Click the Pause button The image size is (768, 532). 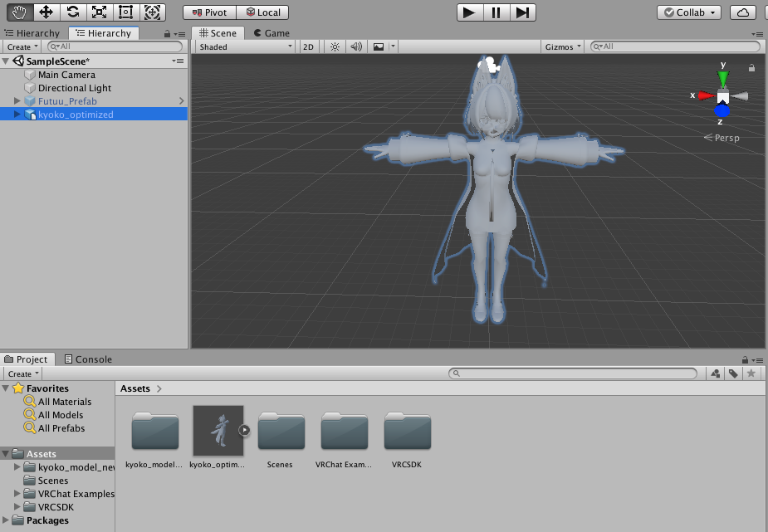coord(497,12)
